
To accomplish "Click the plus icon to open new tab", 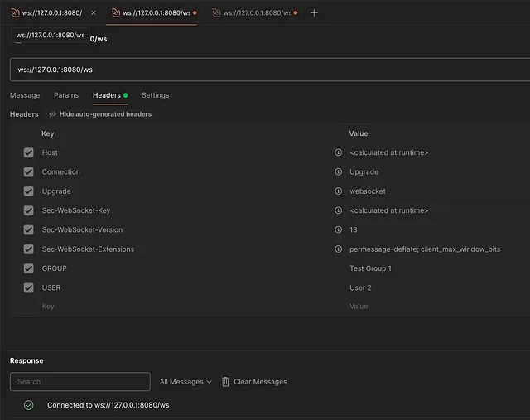I will tap(314, 13).
